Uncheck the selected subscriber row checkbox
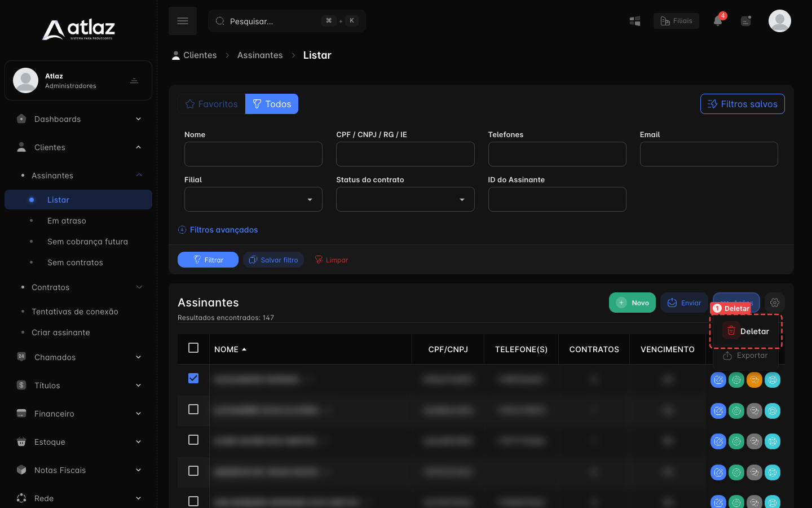The image size is (812, 508). [193, 378]
